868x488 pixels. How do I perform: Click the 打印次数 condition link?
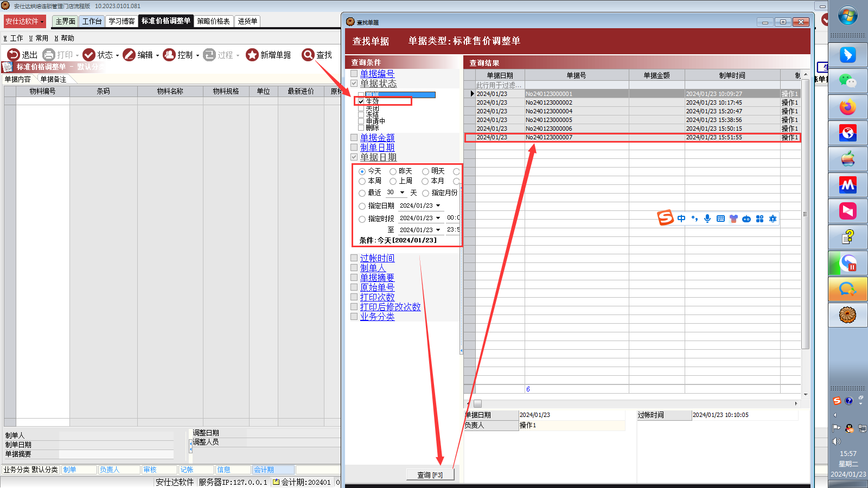377,297
